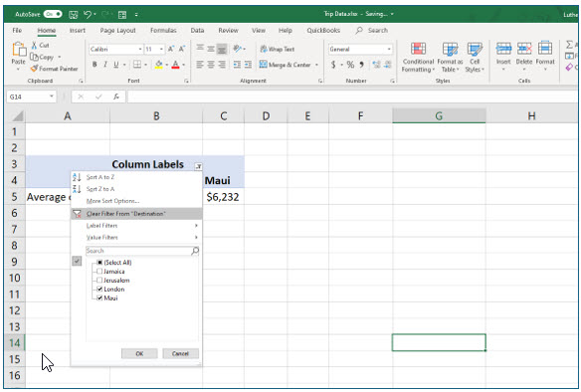Viewport: 581px width, 392px height.
Task: Click the Copy icon
Action: click(34, 57)
